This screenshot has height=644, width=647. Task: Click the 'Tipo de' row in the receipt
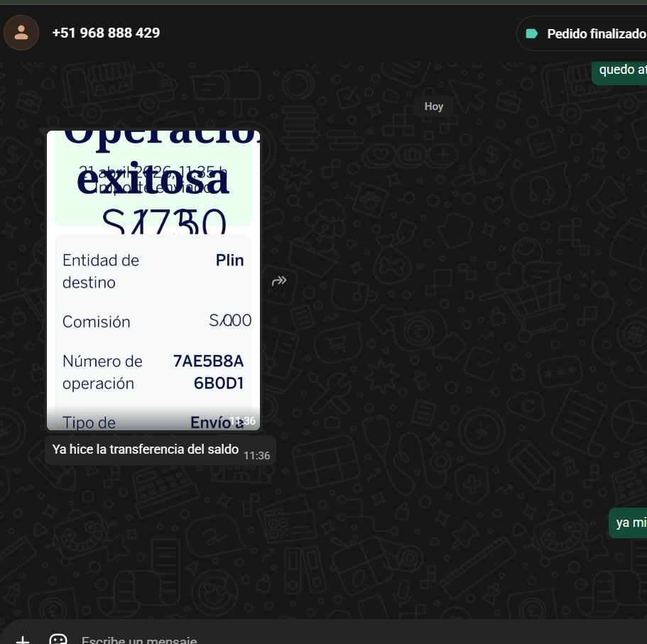pos(153,422)
